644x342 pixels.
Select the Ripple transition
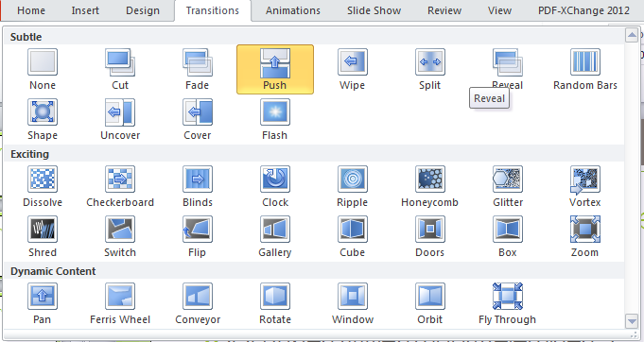click(353, 186)
